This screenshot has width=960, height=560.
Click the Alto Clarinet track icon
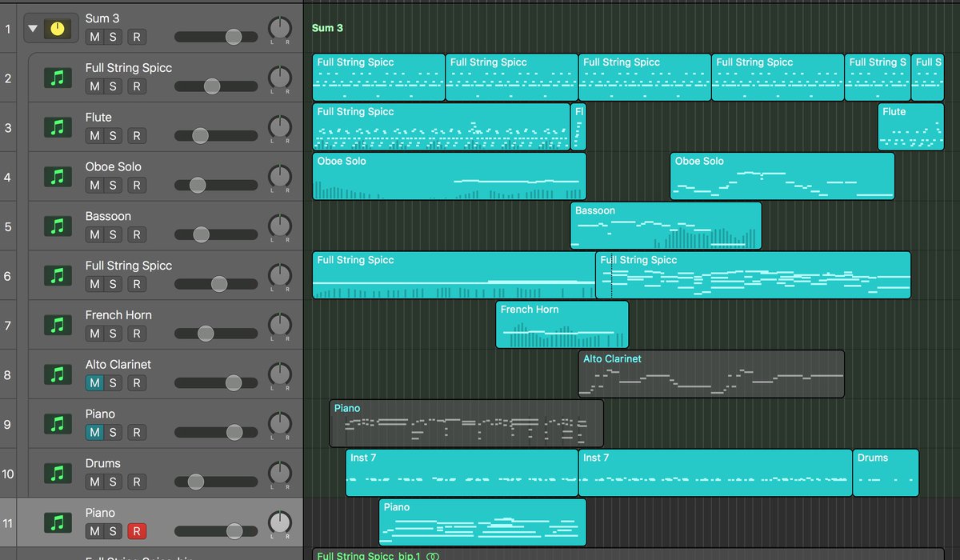coord(58,374)
